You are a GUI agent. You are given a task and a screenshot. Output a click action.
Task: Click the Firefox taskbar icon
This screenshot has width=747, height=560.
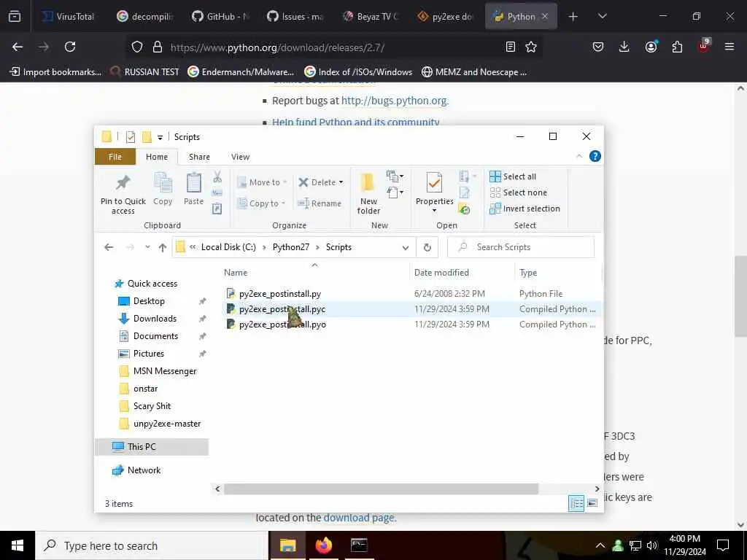324,545
